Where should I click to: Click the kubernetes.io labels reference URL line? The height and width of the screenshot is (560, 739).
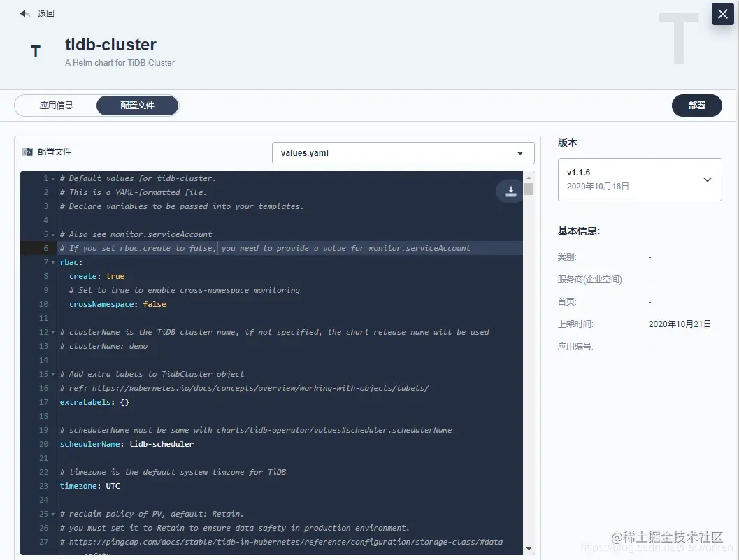244,388
